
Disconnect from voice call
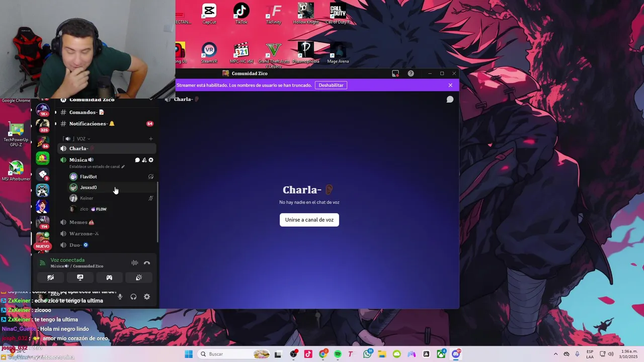(147, 263)
